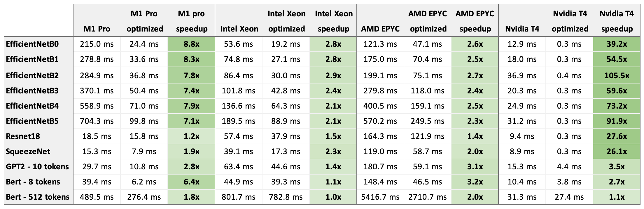The width and height of the screenshot is (644, 209).
Task: Click the 105.5x speedup cell
Action: [x=617, y=76]
